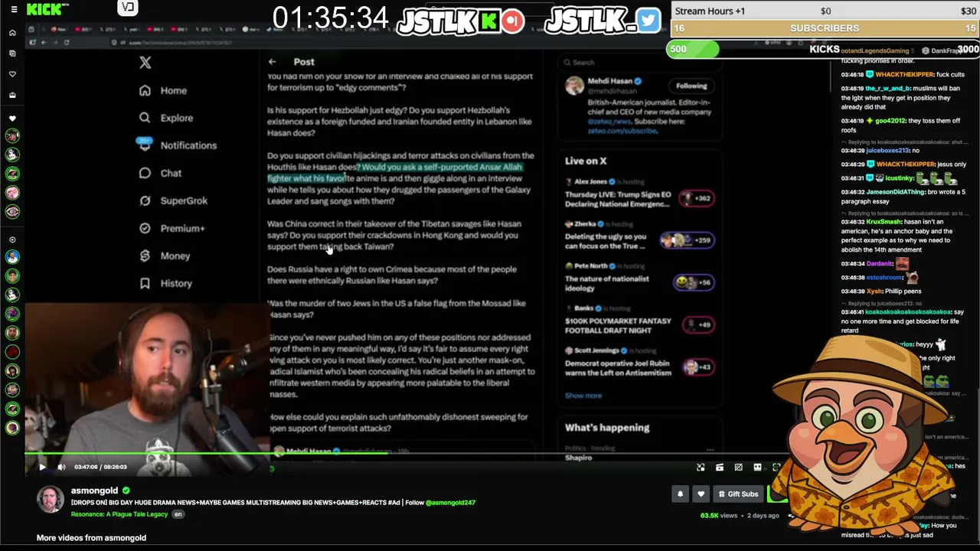The height and width of the screenshot is (551, 980).
Task: Mute the video volume
Action: (62, 467)
